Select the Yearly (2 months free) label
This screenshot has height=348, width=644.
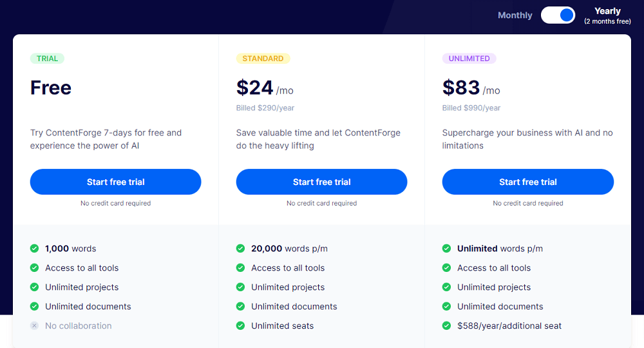pyautogui.click(x=607, y=15)
